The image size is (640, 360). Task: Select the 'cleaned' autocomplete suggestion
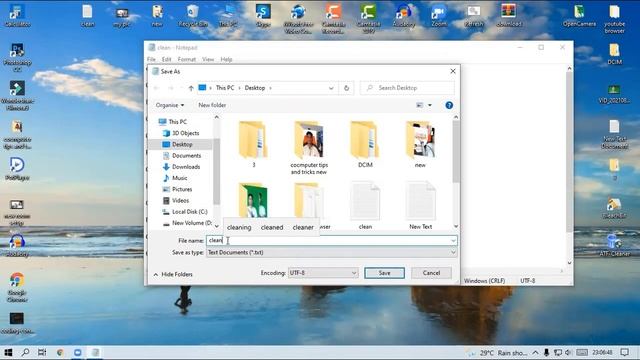(272, 227)
